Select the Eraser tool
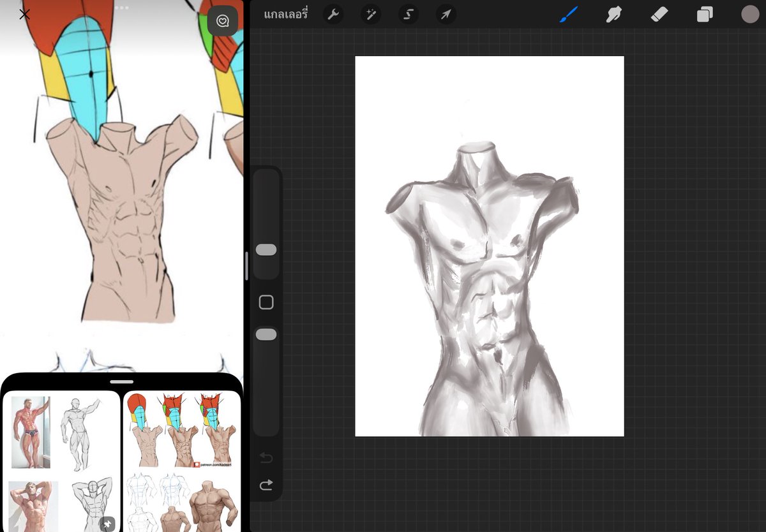 [x=659, y=14]
